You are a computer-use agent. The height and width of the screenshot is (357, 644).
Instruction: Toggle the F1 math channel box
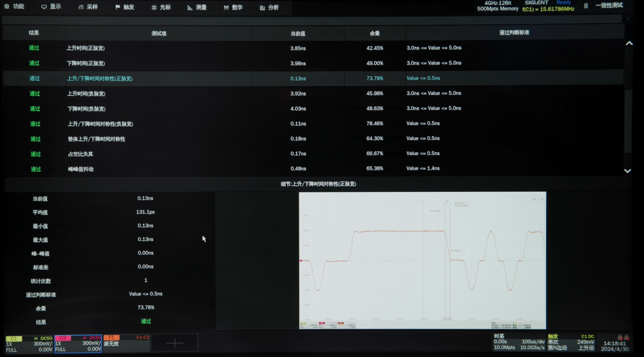tap(127, 343)
